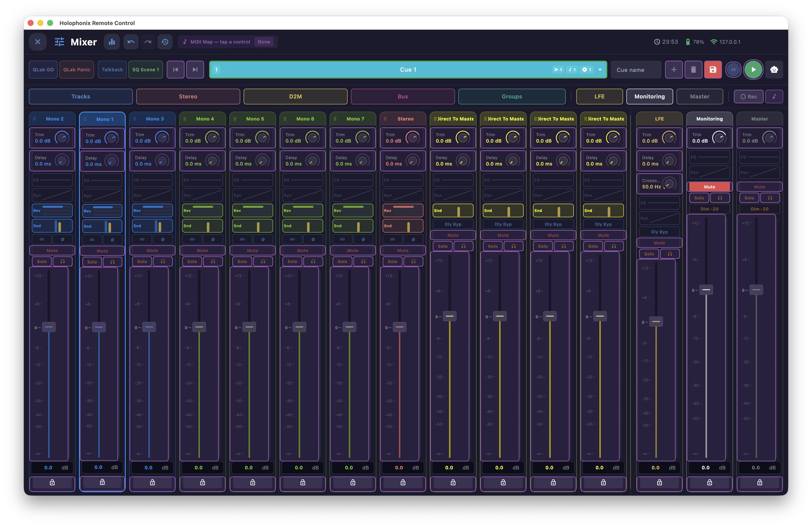The height and width of the screenshot is (527, 812).
Task: Switch to the Stereo tab
Action: pos(188,97)
